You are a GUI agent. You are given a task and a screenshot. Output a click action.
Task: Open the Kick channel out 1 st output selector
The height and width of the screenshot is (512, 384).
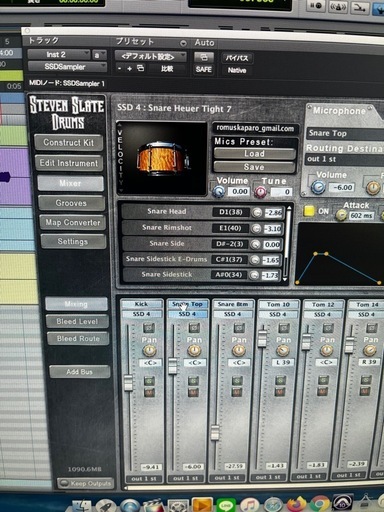click(x=144, y=479)
